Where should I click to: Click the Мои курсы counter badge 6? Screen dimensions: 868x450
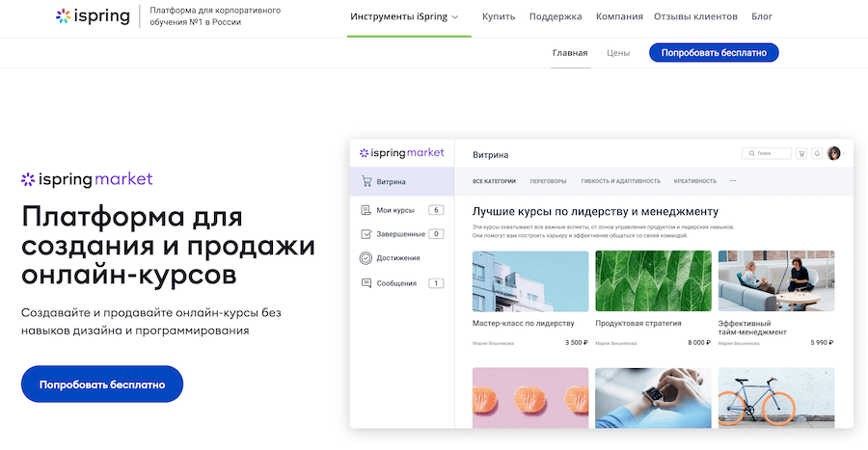click(436, 210)
